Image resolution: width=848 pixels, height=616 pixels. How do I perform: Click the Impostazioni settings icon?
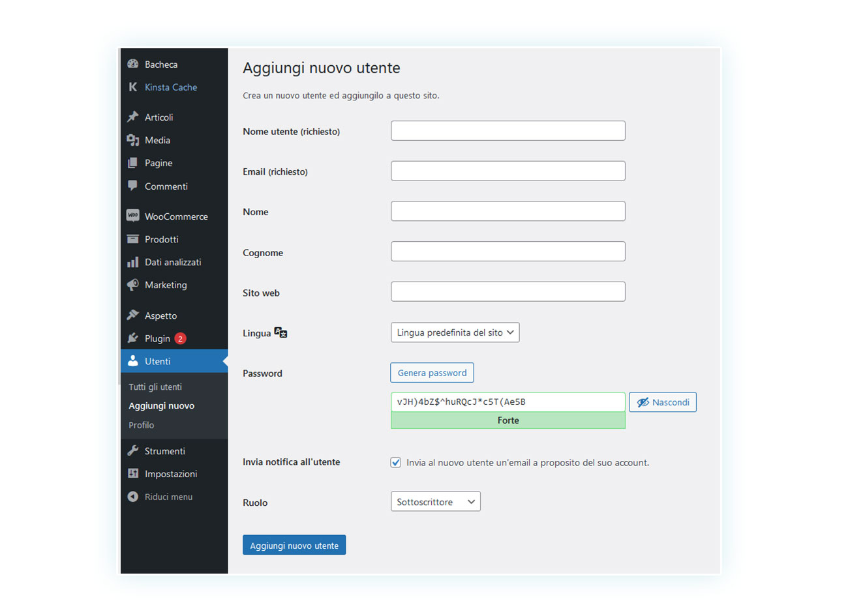tap(133, 474)
